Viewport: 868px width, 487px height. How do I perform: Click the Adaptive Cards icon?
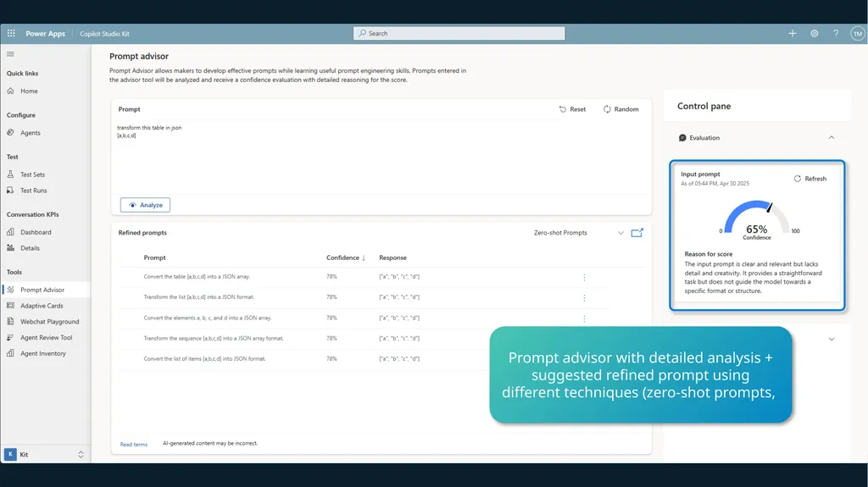(10, 305)
